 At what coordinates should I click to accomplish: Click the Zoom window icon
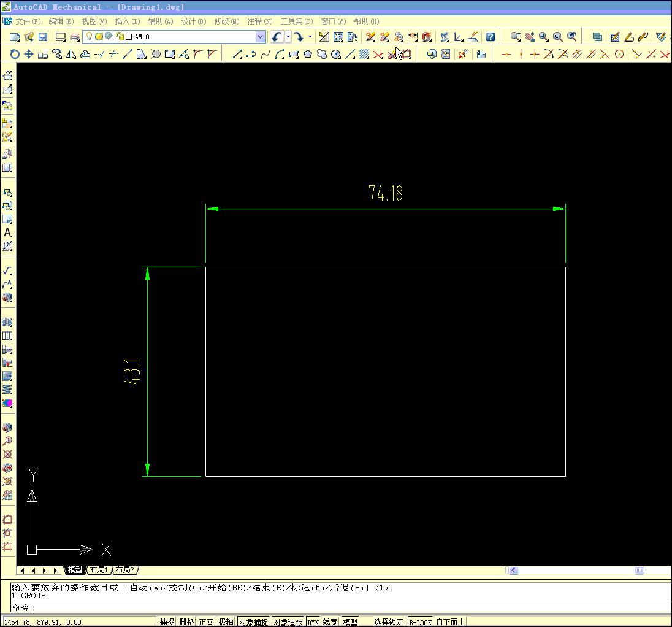click(544, 37)
